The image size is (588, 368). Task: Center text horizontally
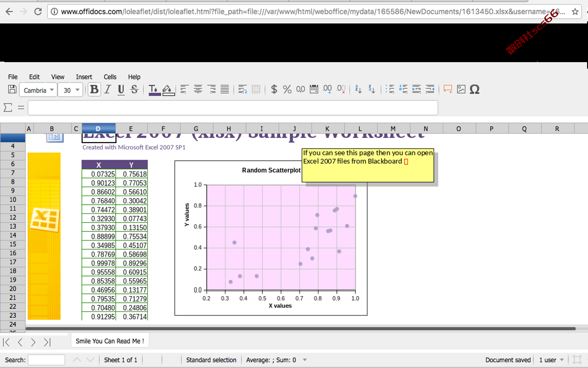198,89
